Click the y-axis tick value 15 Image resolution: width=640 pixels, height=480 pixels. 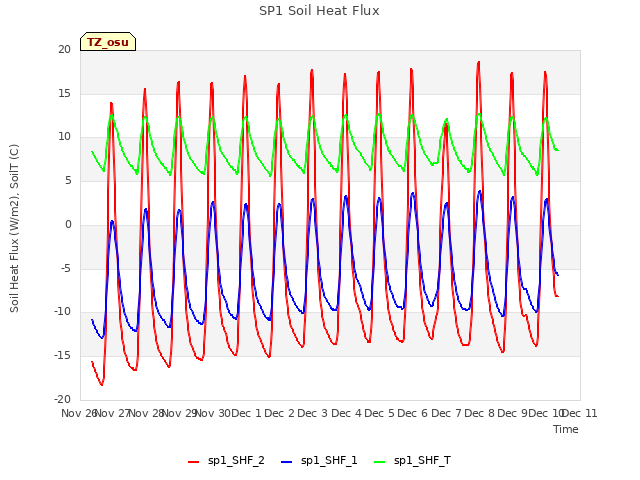[x=64, y=93]
